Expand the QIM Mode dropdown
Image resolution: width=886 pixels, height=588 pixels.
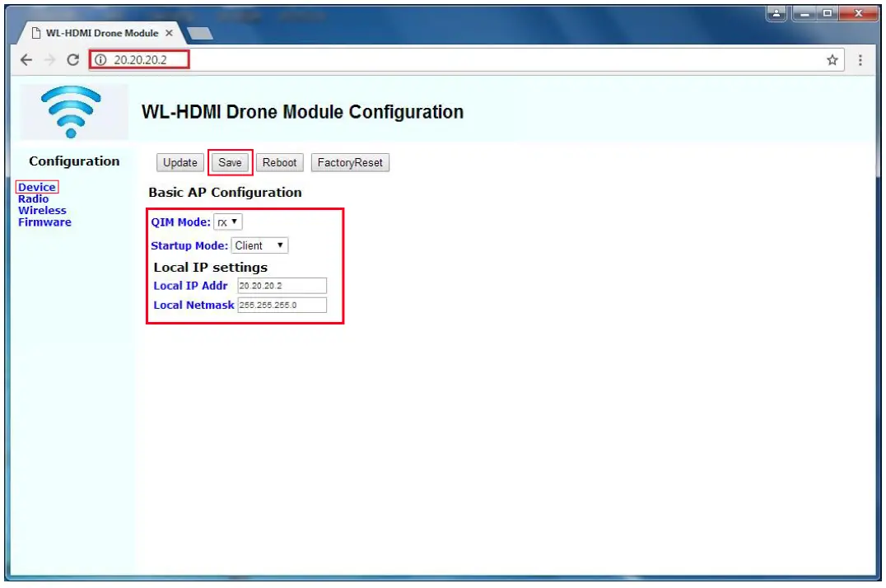228,222
